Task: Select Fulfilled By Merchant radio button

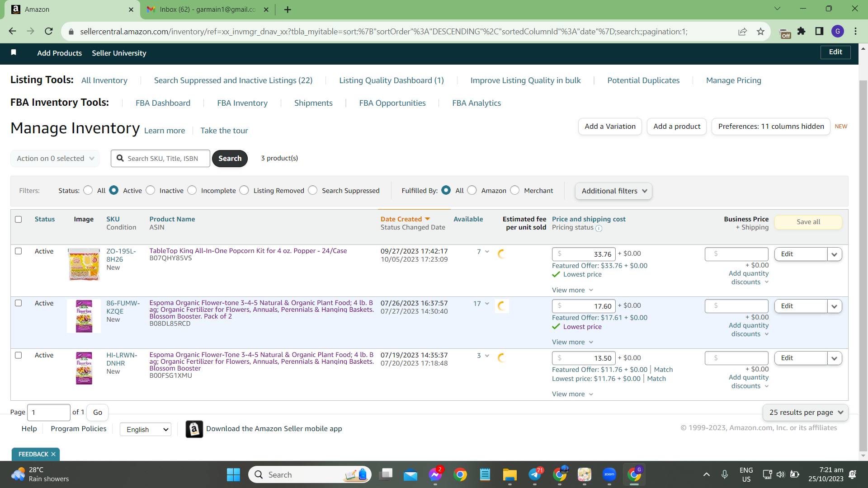Action: tap(515, 190)
